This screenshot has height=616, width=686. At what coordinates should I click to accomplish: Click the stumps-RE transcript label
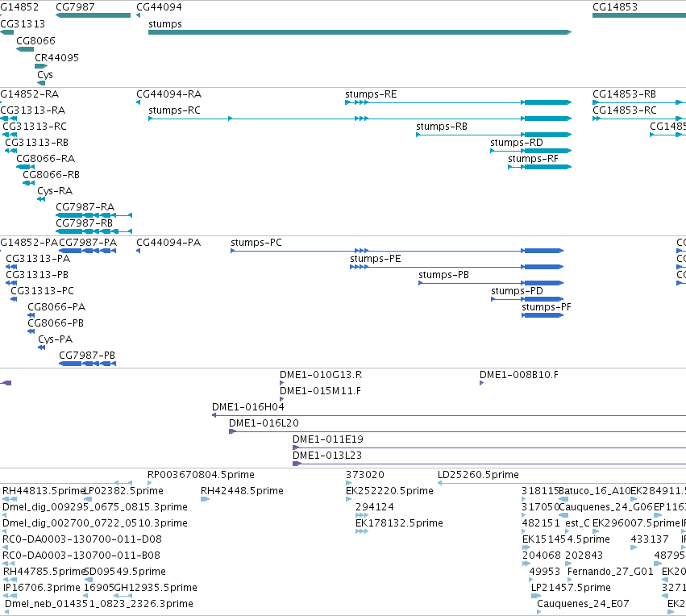point(371,94)
